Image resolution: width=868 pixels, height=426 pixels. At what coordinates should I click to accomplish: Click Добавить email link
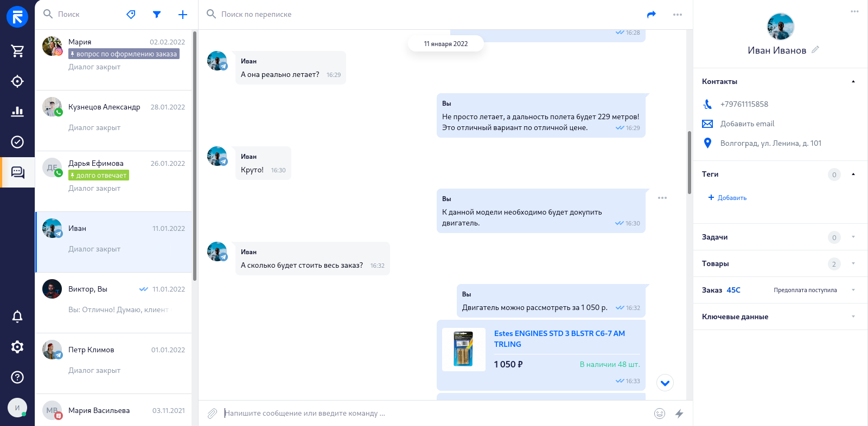pyautogui.click(x=748, y=124)
